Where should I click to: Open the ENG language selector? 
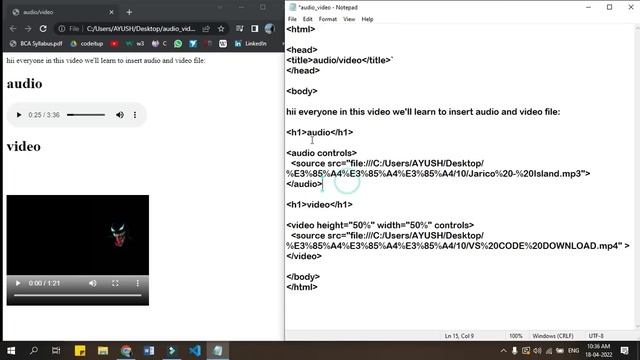point(573,351)
